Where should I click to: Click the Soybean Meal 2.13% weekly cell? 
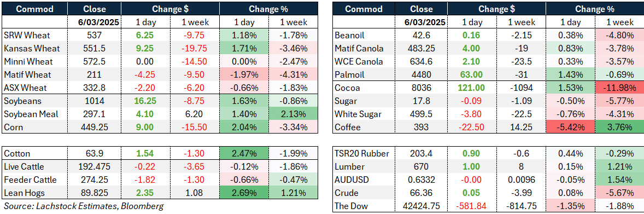(293, 114)
